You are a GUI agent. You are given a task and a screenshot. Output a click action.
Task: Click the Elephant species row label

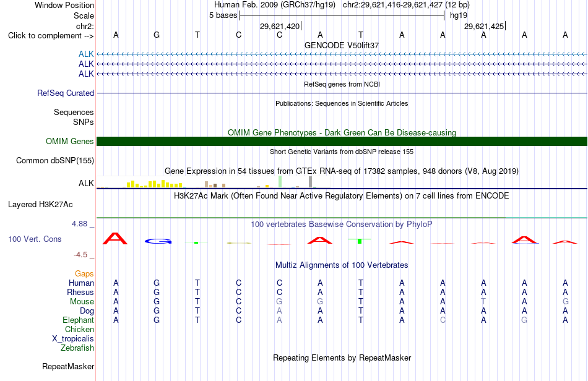pyautogui.click(x=79, y=320)
